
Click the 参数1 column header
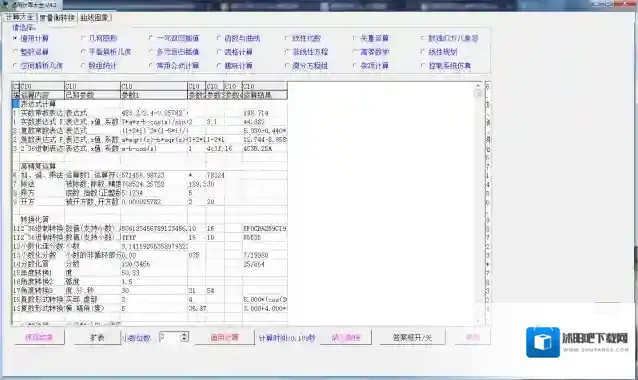pyautogui.click(x=154, y=95)
